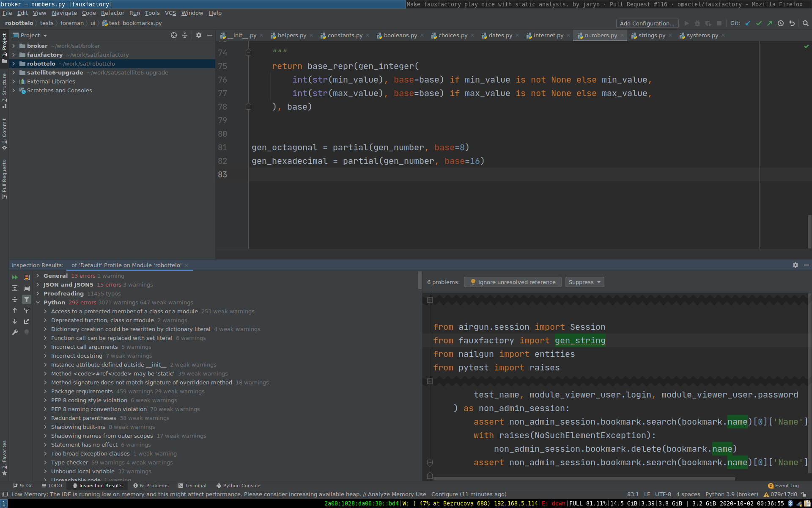Open the Suppress dropdown
The image size is (812, 508).
pos(584,282)
